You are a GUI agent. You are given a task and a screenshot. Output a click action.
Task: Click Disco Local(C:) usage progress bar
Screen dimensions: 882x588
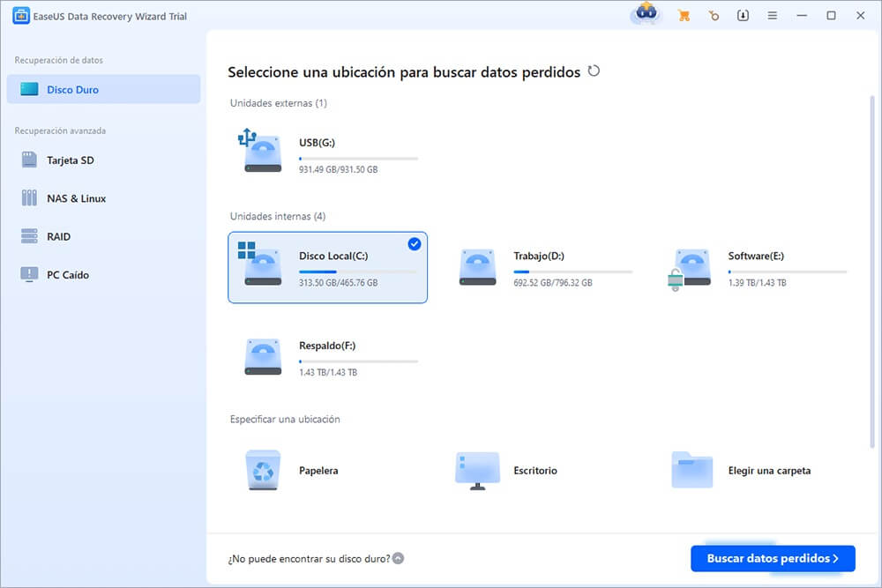(x=358, y=272)
